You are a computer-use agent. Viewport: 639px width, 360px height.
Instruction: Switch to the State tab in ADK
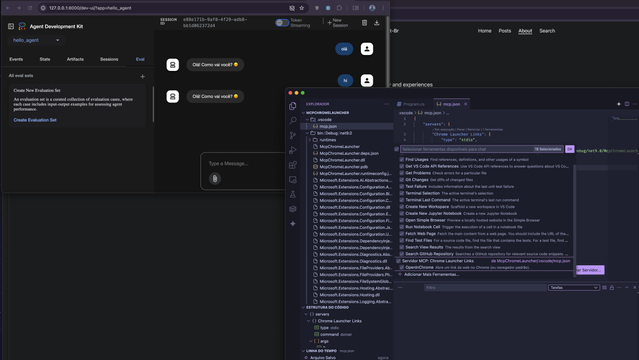45,59
